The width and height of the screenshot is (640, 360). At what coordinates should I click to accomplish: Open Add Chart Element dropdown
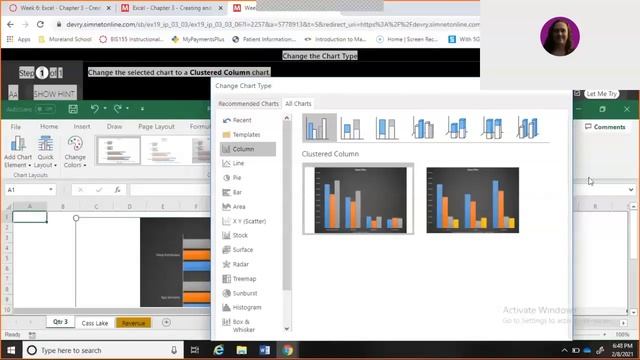(18, 151)
